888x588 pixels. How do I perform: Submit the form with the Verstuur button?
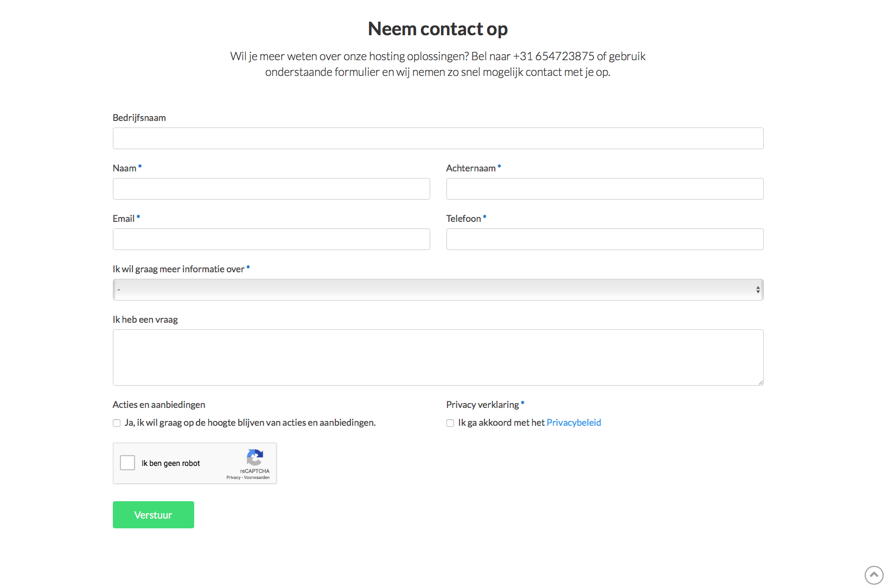154,515
